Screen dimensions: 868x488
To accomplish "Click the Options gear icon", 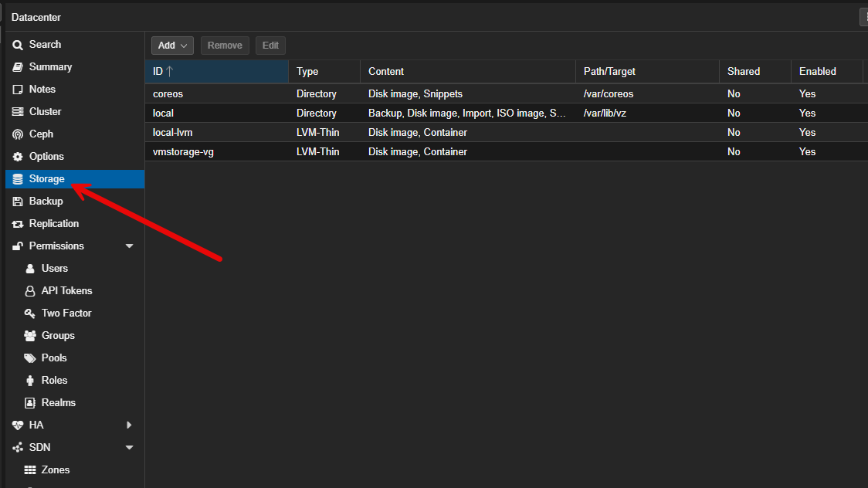I will pyautogui.click(x=17, y=156).
